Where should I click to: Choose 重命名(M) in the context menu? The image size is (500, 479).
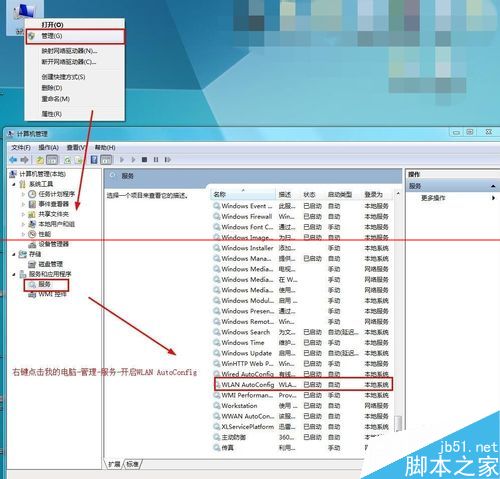pyautogui.click(x=75, y=99)
